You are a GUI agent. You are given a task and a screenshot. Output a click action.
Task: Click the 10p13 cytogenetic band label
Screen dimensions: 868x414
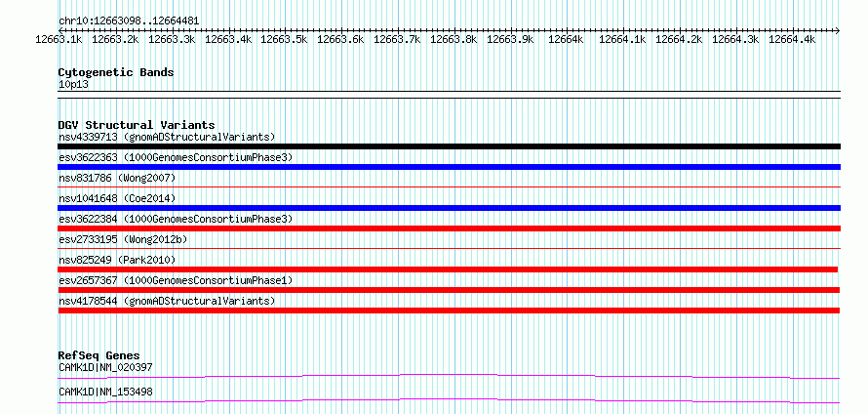pos(73,85)
